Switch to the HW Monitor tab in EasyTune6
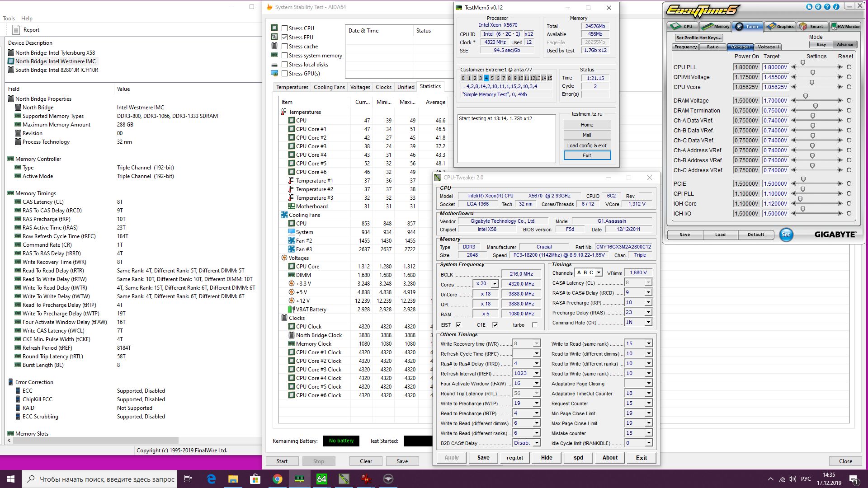This screenshot has width=868, height=488. (x=845, y=26)
